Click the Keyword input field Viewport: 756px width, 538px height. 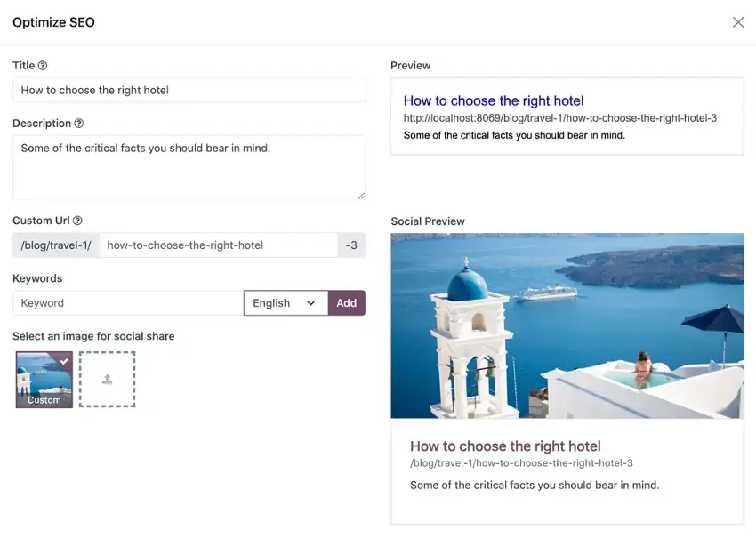coord(126,302)
